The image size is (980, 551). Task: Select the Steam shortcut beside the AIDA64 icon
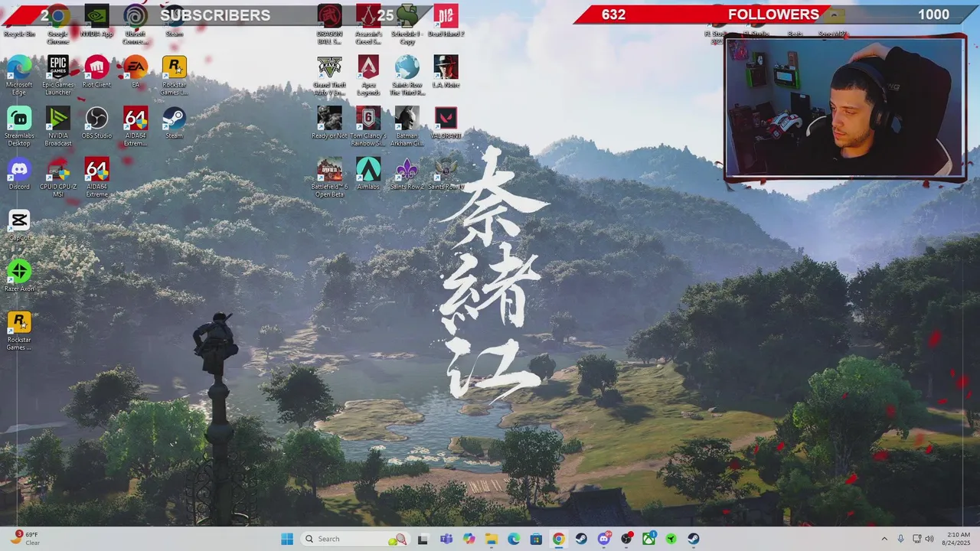pyautogui.click(x=174, y=123)
